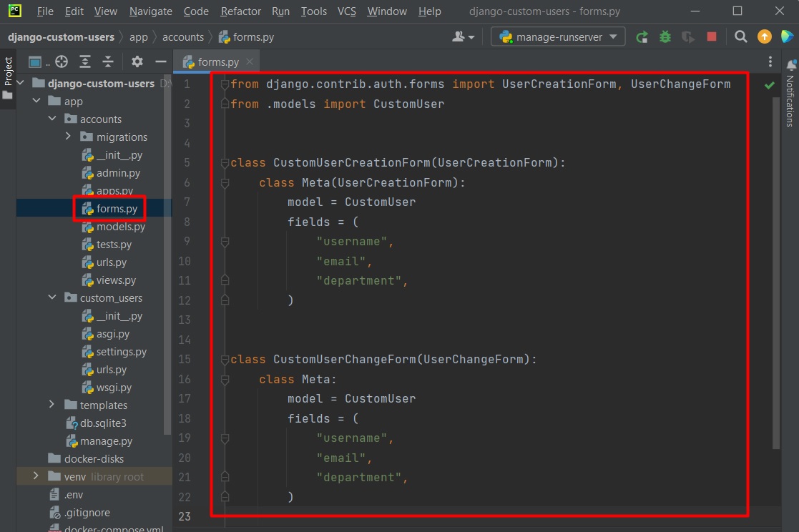799x532 pixels.
Task: Collapse the import statements fold arrow
Action: 224,83
